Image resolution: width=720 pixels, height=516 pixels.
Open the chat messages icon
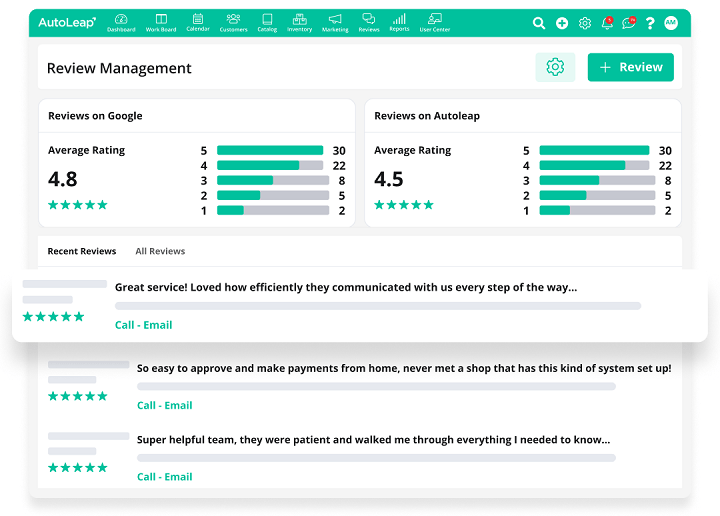(x=628, y=23)
